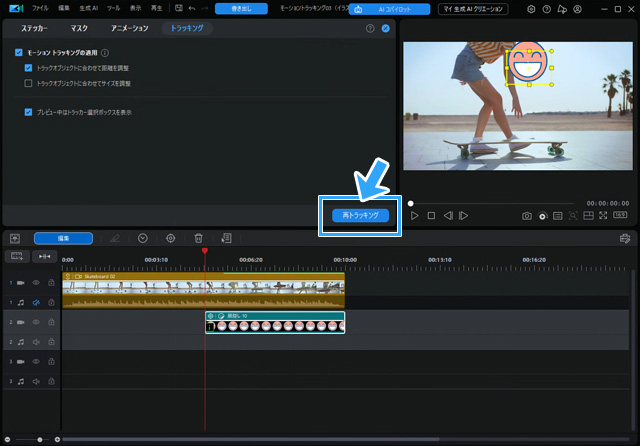Viewport: 640px width, 446px height.
Task: Click info icon beside モーション トラッキングの適用
Action: click(x=105, y=53)
